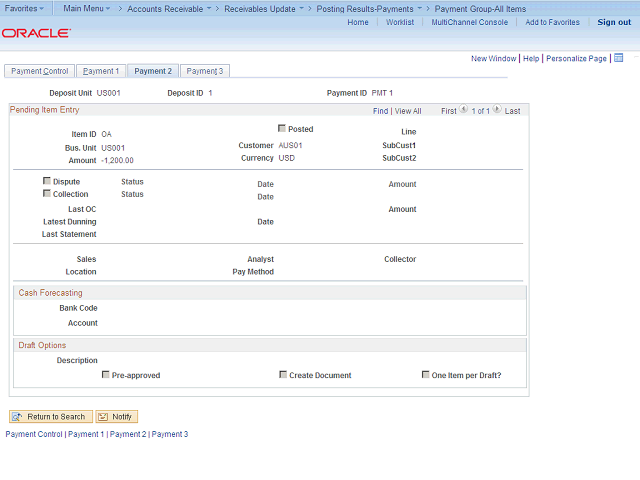
Task: Toggle the Collection checkbox
Action: (47, 193)
